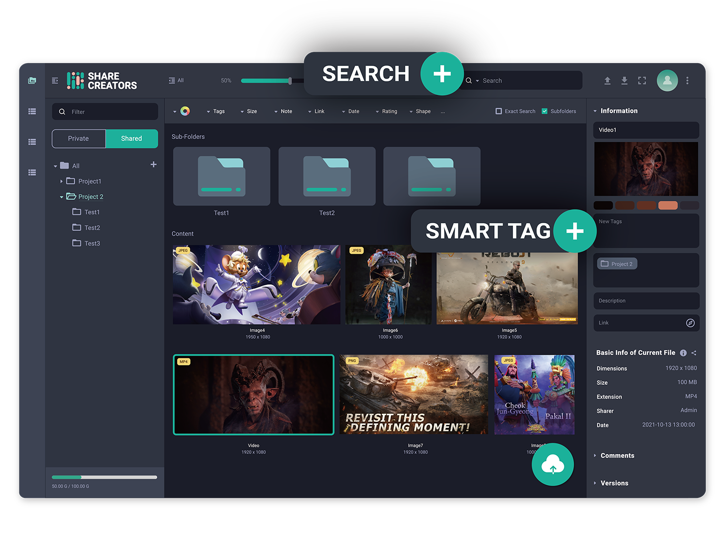Screen dimensions: 728x560
Task: Switch to the Shared tab
Action: click(132, 139)
